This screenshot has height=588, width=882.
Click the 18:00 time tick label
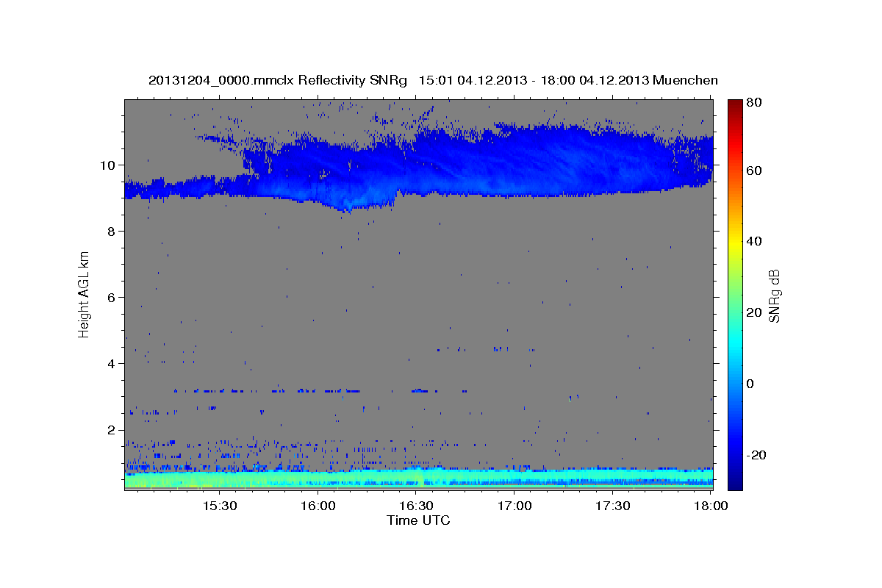[711, 506]
